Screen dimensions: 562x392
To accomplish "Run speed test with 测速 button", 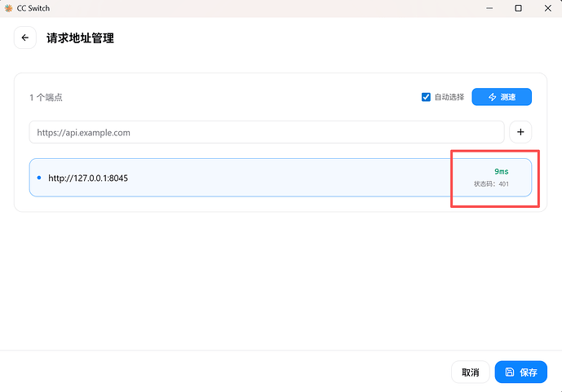I will pyautogui.click(x=502, y=97).
